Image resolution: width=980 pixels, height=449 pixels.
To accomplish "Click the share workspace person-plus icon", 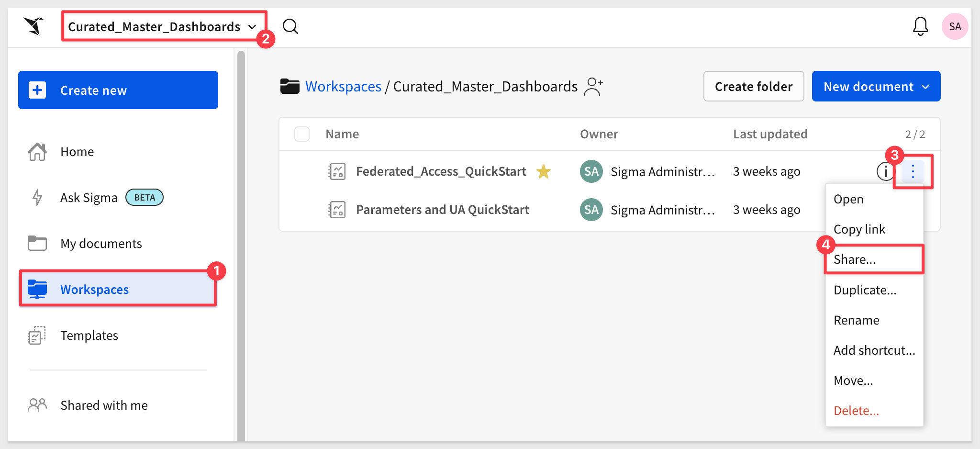I will click(593, 87).
